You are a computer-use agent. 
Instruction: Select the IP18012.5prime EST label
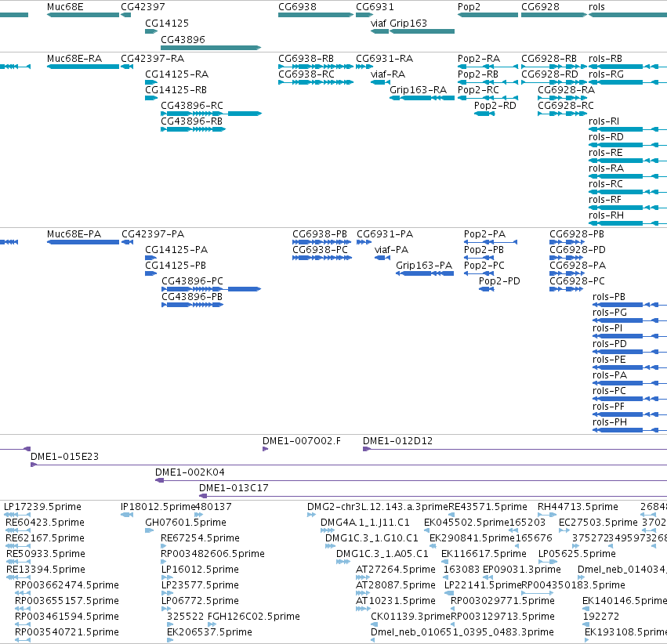point(158,507)
